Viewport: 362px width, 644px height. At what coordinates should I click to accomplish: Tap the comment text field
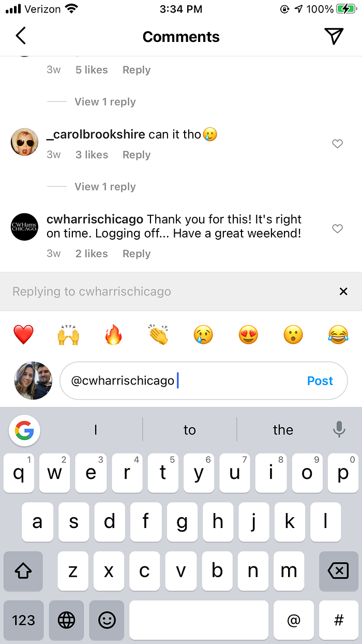pyautogui.click(x=204, y=381)
